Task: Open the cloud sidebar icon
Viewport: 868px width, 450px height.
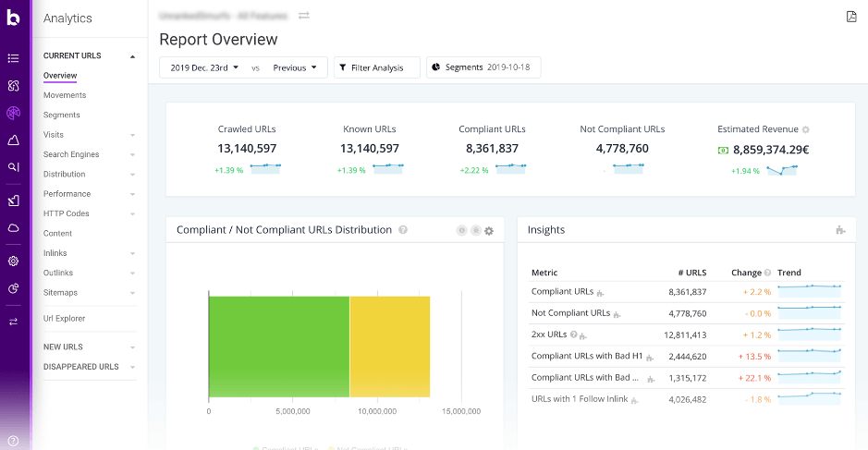Action: click(x=13, y=228)
